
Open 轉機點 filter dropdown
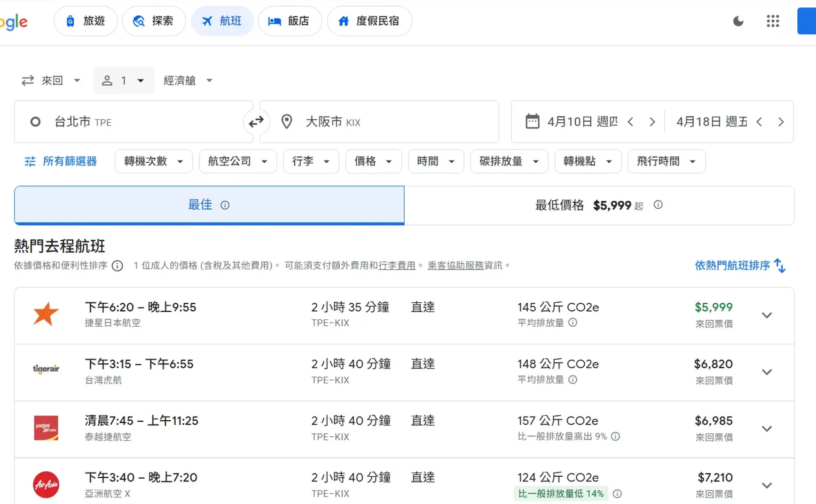(588, 162)
